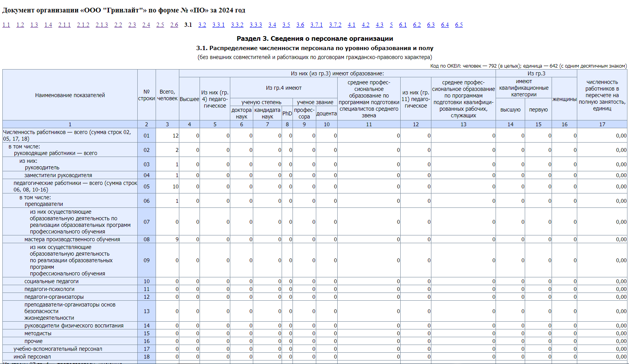Open section link 6.4
Viewport: 629px width, 364px height.
[445, 25]
